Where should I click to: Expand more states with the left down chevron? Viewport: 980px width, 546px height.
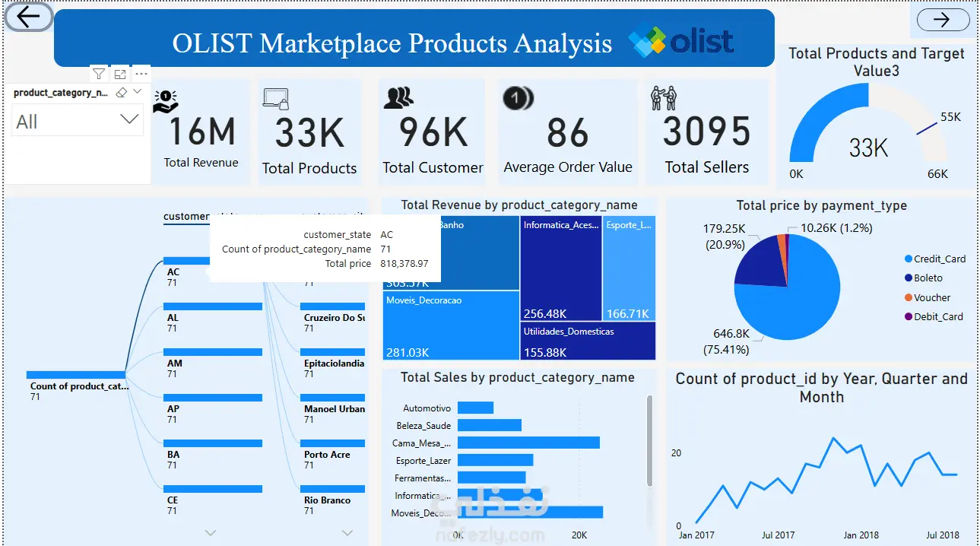tap(211, 532)
